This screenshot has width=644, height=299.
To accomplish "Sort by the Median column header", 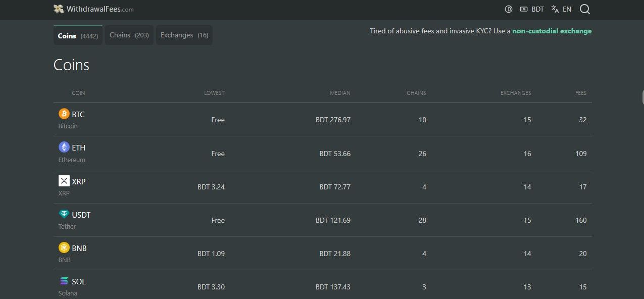I will [340, 93].
